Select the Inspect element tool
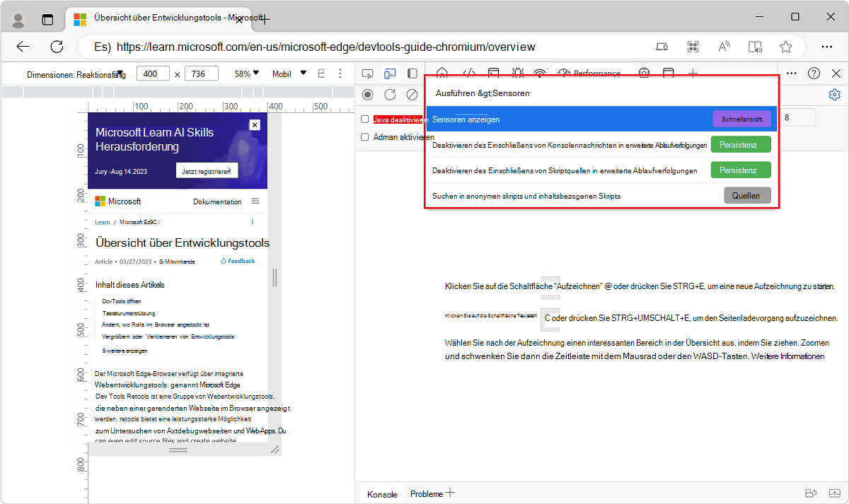 pos(367,73)
